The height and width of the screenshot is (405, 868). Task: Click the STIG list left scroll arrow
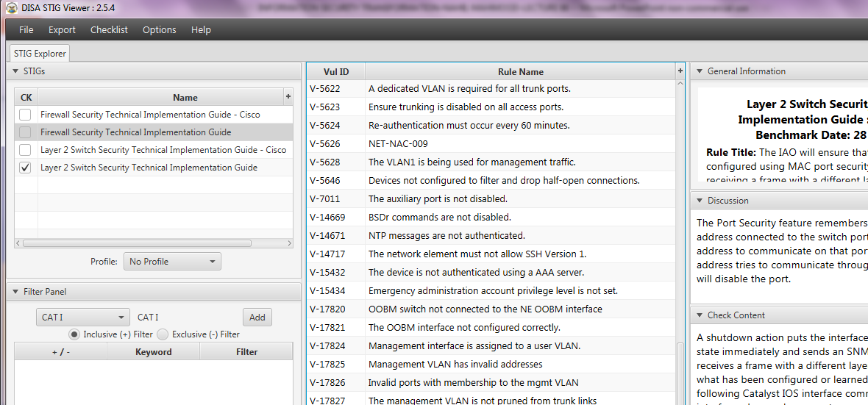coord(18,243)
